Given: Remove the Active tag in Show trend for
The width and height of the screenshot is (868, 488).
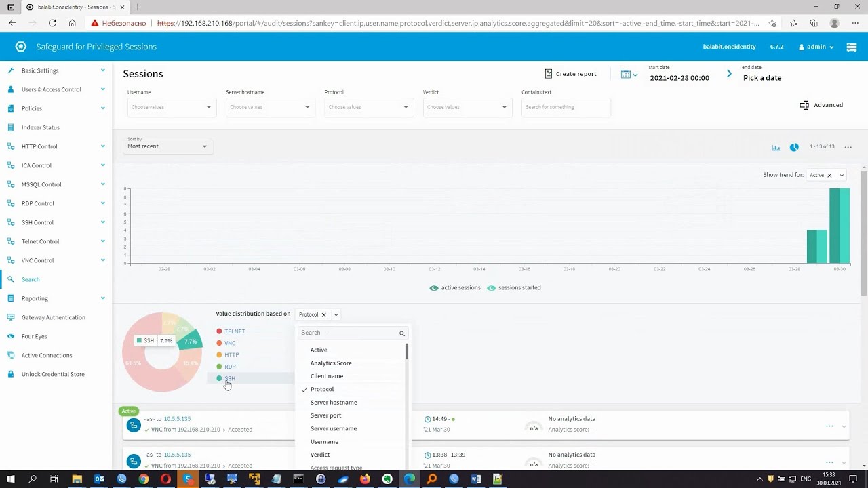Looking at the screenshot, I should coord(829,175).
